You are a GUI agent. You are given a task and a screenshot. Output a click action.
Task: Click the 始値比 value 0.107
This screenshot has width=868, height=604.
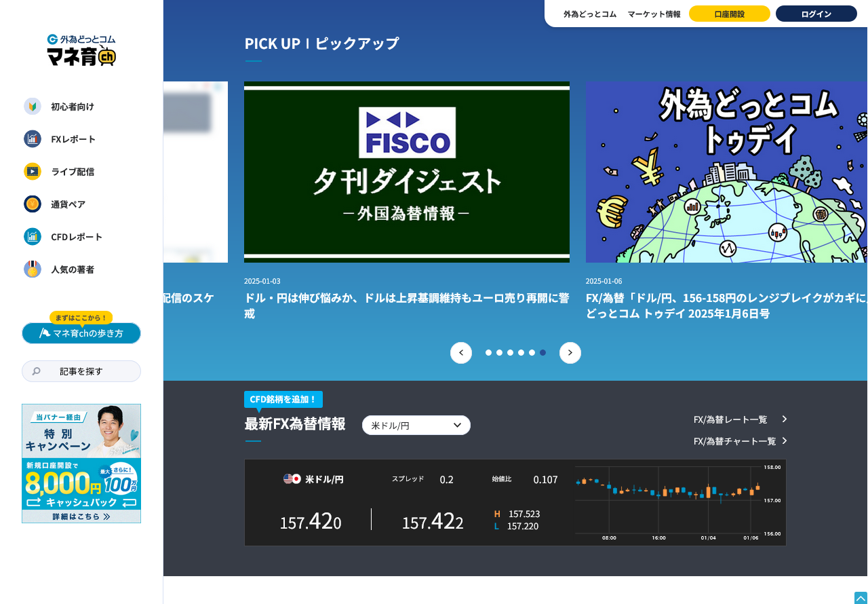pos(545,480)
